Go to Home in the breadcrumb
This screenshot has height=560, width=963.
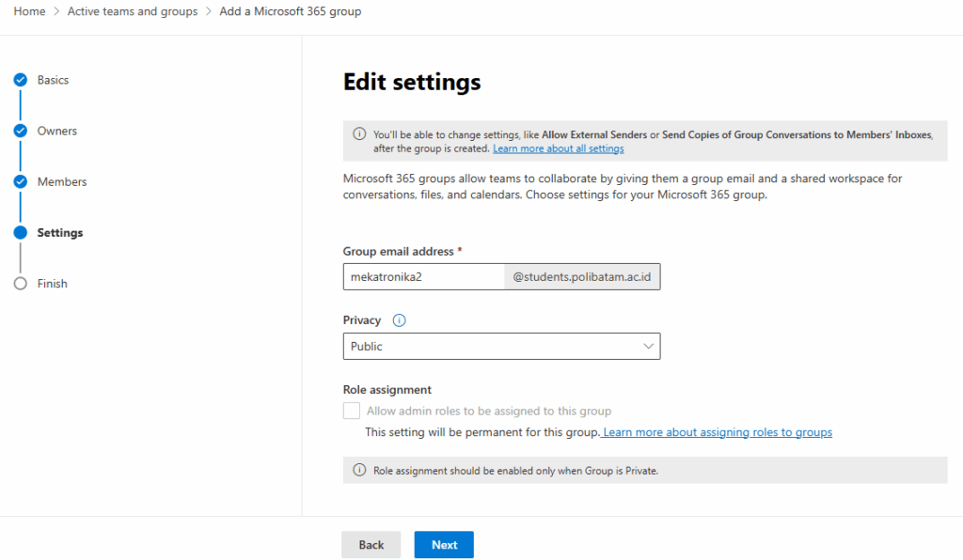29,11
